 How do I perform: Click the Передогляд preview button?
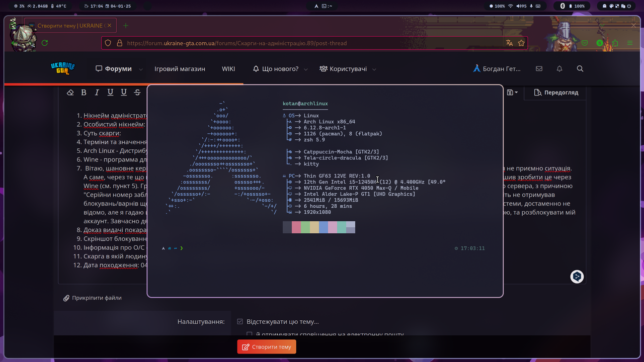556,93
